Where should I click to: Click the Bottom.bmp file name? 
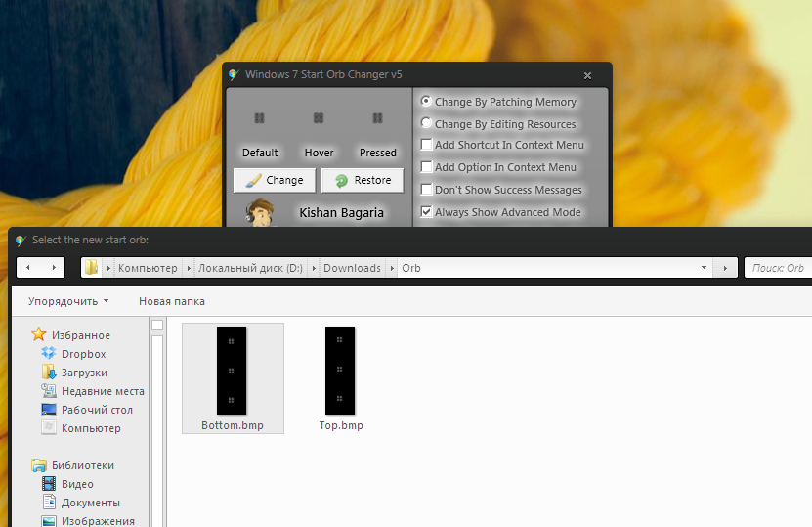(x=233, y=425)
